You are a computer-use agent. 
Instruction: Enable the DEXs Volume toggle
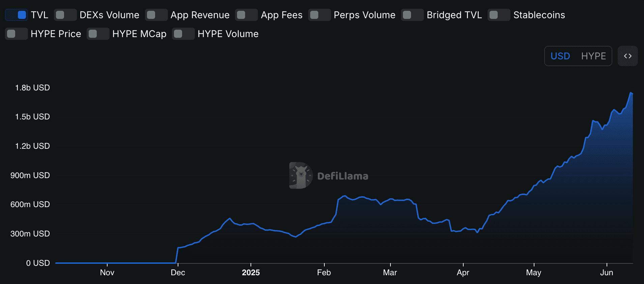coord(65,15)
